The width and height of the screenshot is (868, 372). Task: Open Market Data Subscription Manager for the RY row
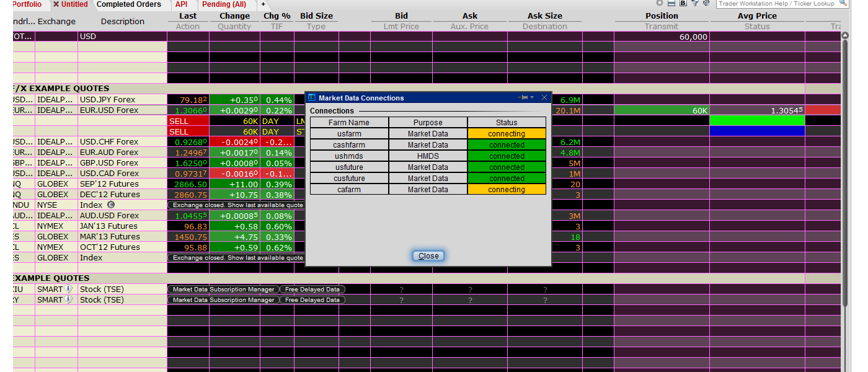(223, 299)
